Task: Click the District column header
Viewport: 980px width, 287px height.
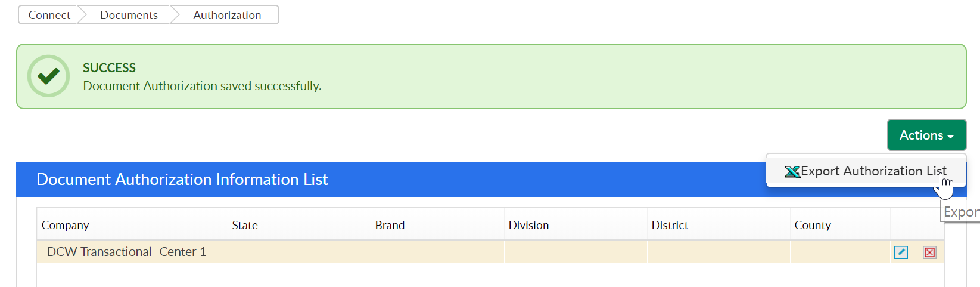Action: point(670,225)
